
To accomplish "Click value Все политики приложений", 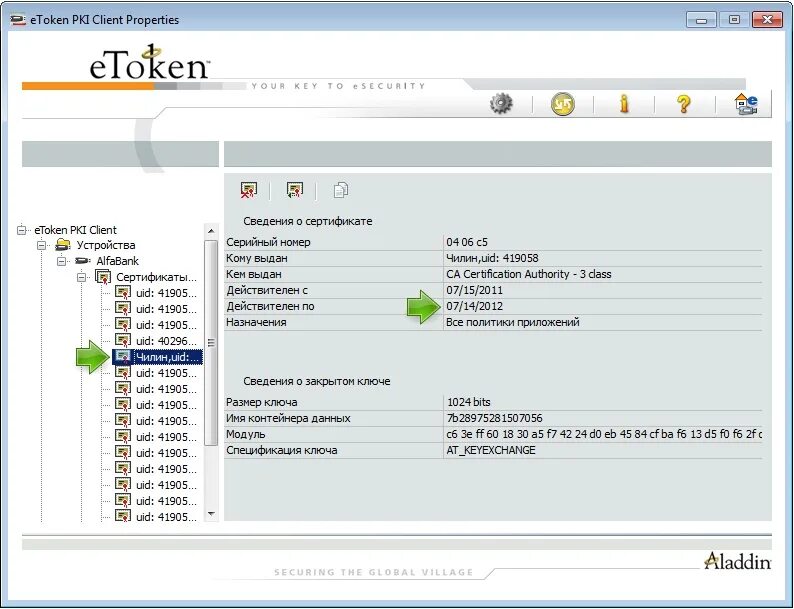I will coord(512,322).
